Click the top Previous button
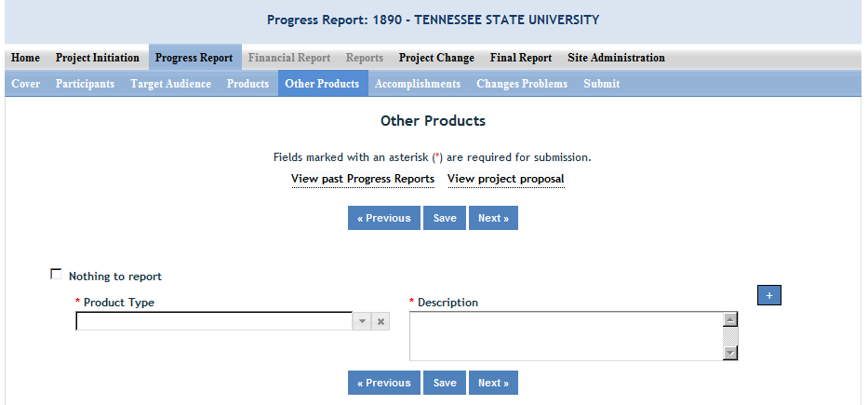 pos(384,218)
